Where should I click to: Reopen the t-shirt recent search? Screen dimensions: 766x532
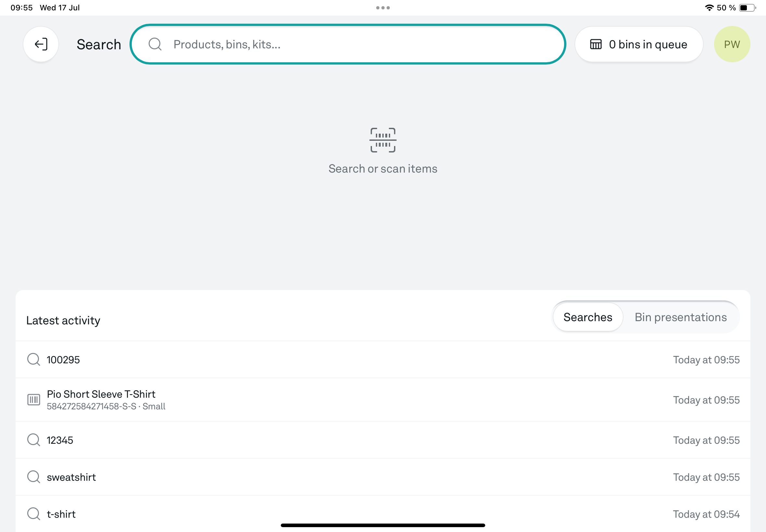61,514
